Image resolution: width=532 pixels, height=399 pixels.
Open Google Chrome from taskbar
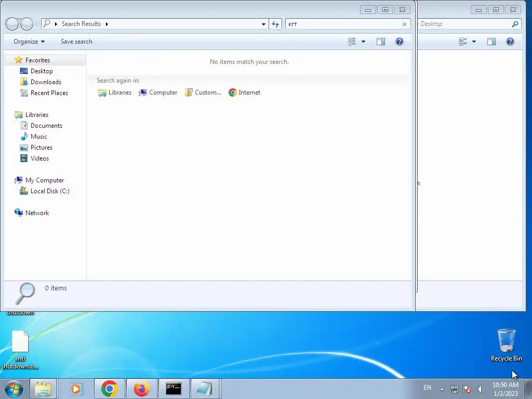point(109,389)
